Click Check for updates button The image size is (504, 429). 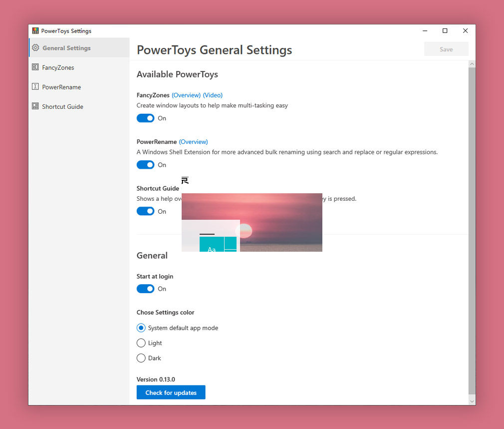point(171,393)
